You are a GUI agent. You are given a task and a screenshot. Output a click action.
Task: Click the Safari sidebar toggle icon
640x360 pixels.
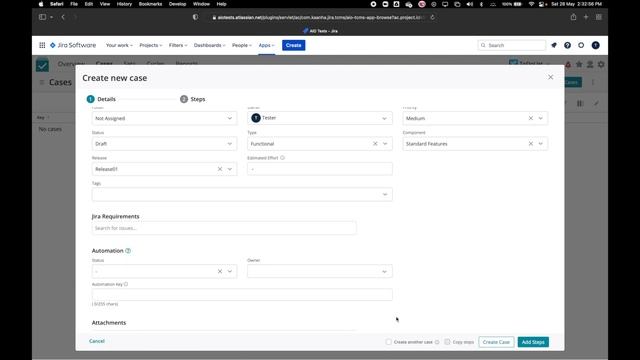(42, 17)
